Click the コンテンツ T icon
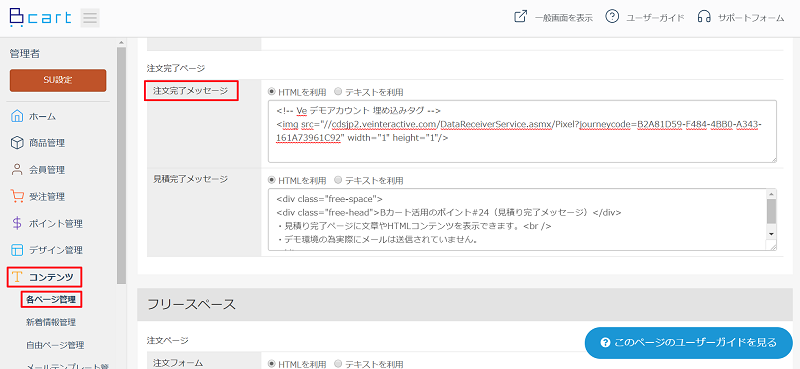800x369 pixels. click(x=17, y=277)
